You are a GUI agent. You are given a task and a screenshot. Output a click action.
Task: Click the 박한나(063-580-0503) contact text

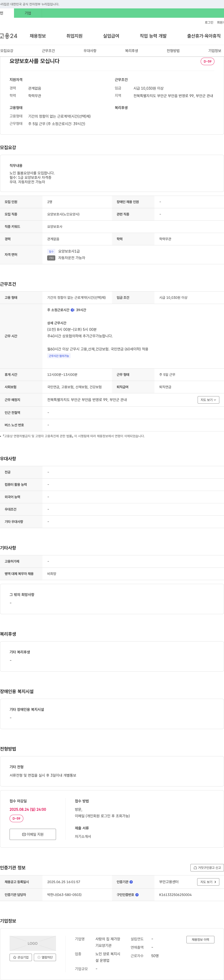pos(64,895)
